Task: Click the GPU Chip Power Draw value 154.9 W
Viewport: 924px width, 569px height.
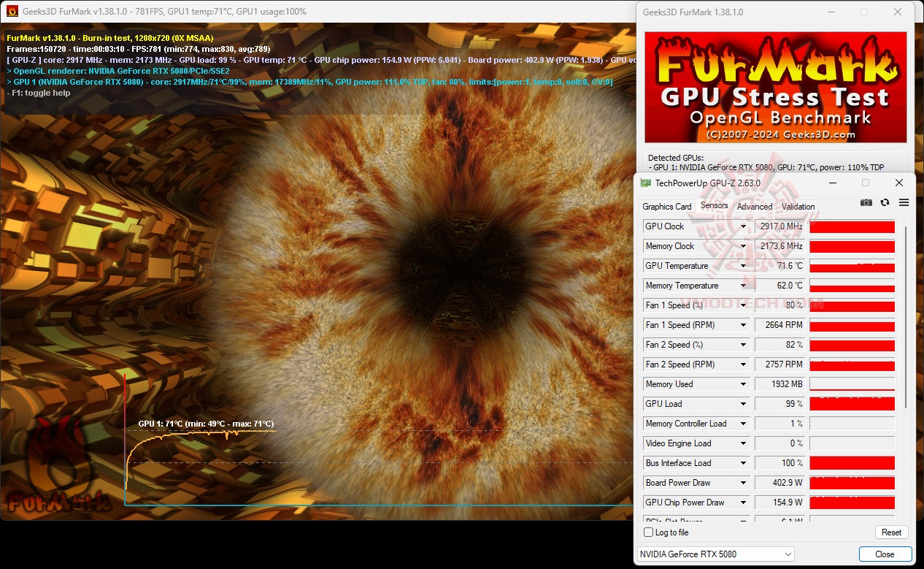Action: 780,503
